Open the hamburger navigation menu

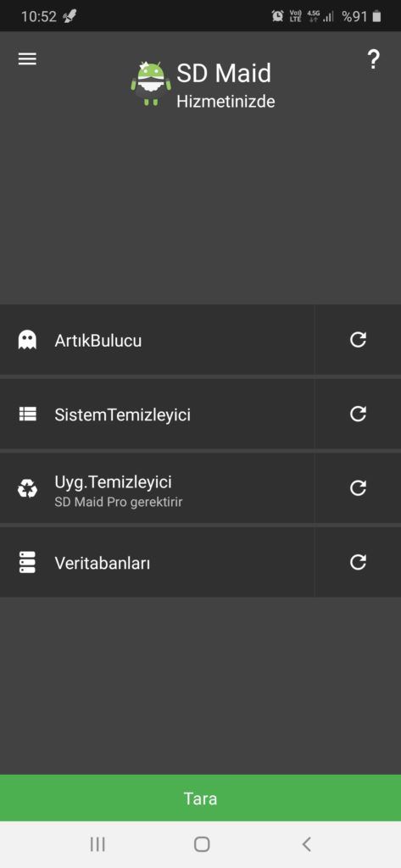coord(27,58)
